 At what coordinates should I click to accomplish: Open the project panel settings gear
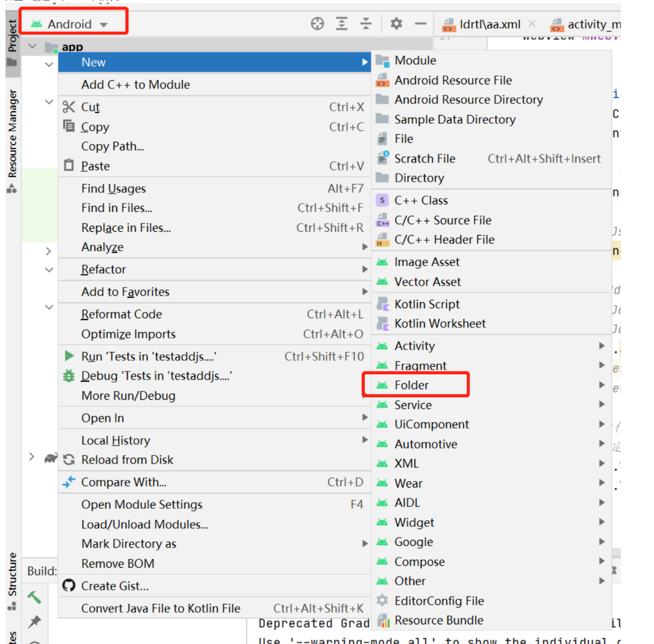[x=396, y=23]
